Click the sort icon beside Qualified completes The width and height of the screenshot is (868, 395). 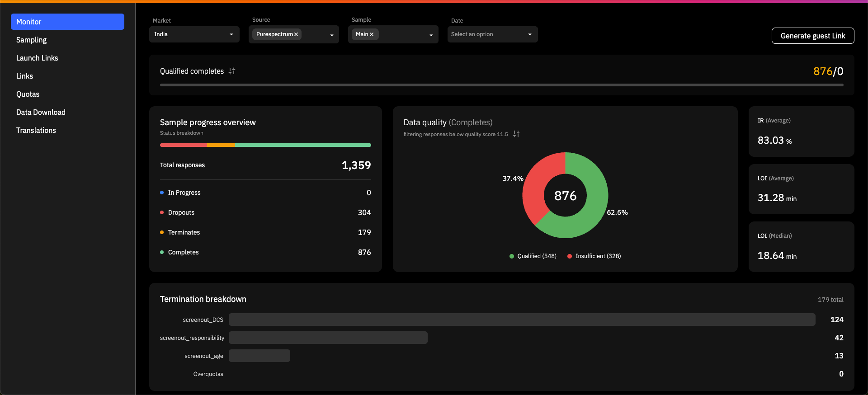[x=232, y=71]
